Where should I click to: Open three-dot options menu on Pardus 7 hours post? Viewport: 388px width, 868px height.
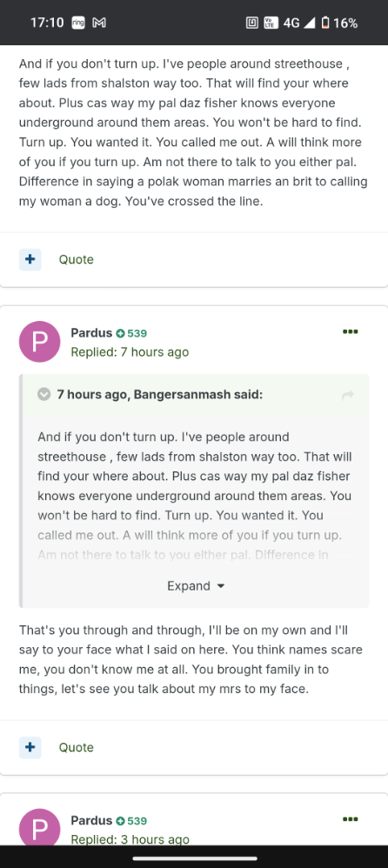351,331
